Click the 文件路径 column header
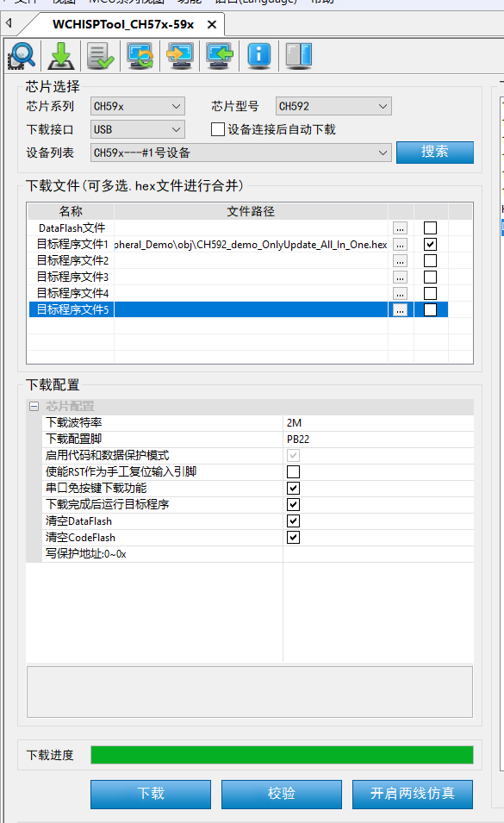 pyautogui.click(x=251, y=211)
